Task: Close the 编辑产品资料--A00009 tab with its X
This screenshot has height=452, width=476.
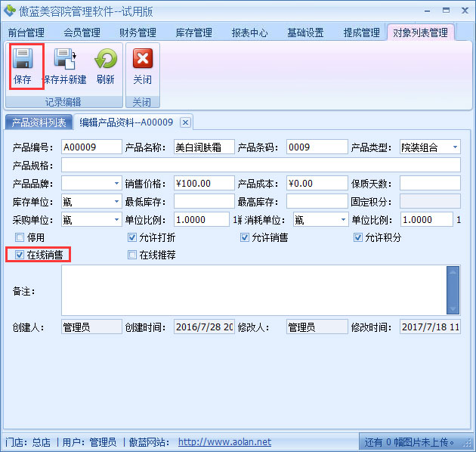Action: 185,122
